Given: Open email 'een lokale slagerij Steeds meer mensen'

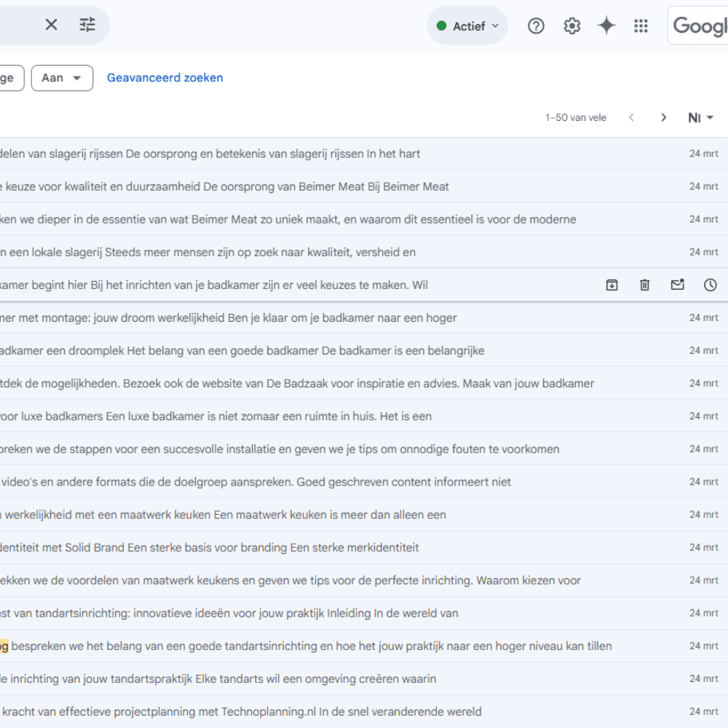Looking at the screenshot, I should (364, 252).
